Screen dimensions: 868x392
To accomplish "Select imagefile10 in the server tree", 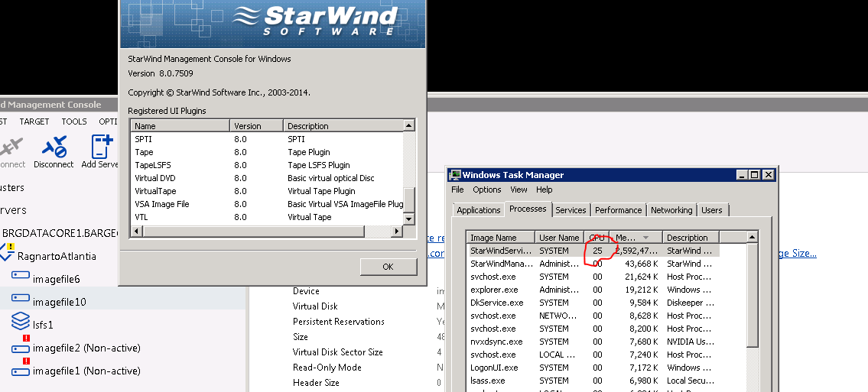I will (59, 302).
